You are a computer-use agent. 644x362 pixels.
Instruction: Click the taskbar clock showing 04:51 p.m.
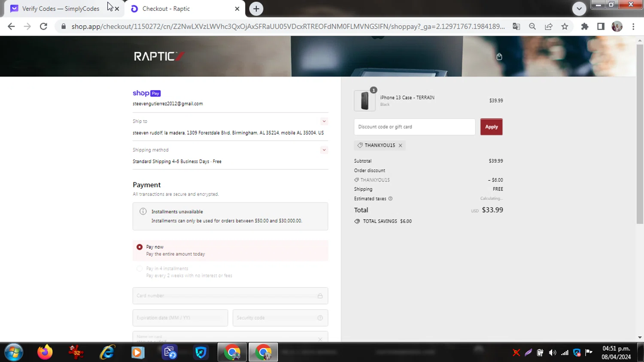(x=616, y=348)
